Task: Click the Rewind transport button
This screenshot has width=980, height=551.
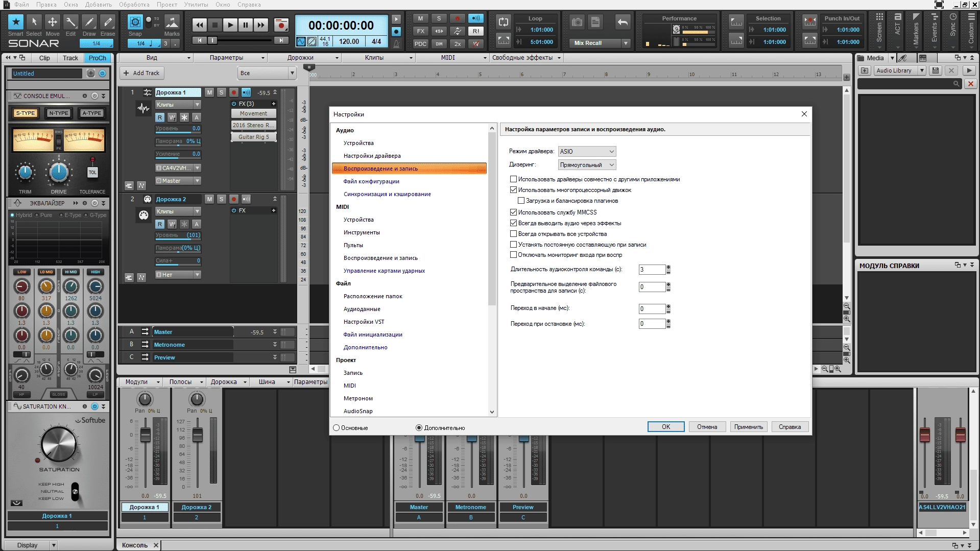Action: [200, 25]
